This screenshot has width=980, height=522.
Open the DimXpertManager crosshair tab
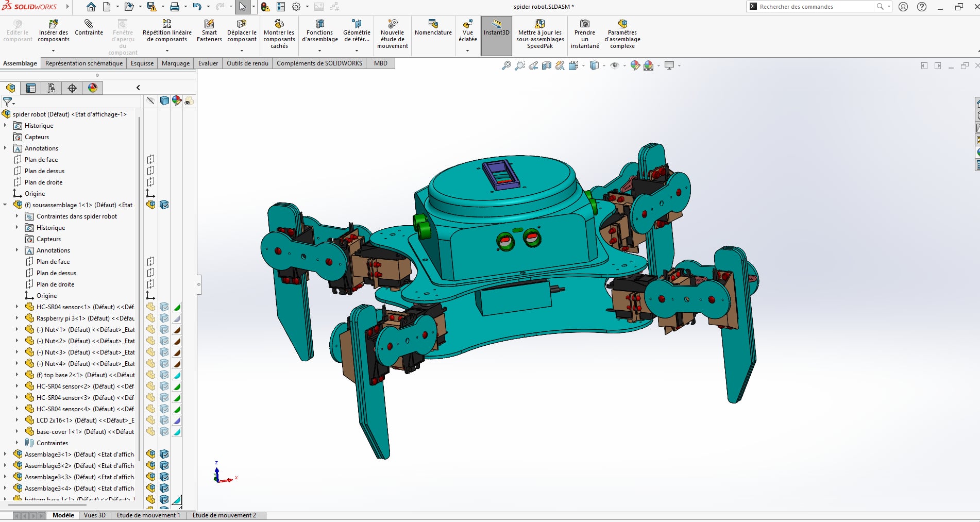[72, 88]
